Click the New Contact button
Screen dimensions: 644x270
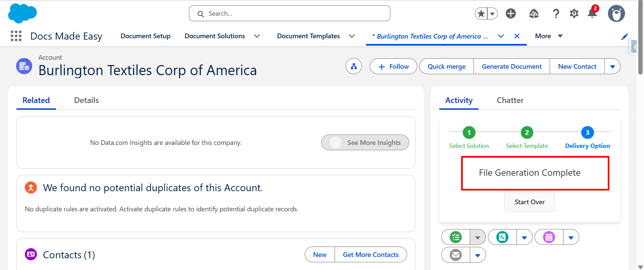point(577,66)
